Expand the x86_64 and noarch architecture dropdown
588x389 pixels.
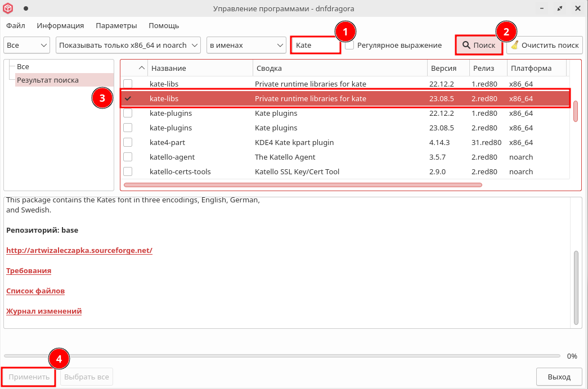click(x=128, y=45)
